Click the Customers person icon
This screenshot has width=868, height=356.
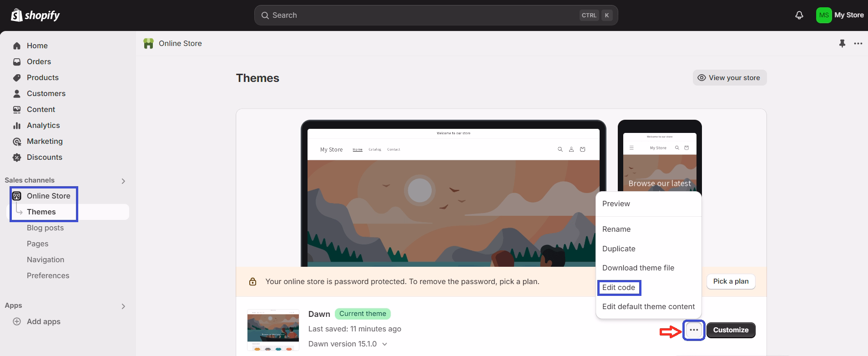17,93
